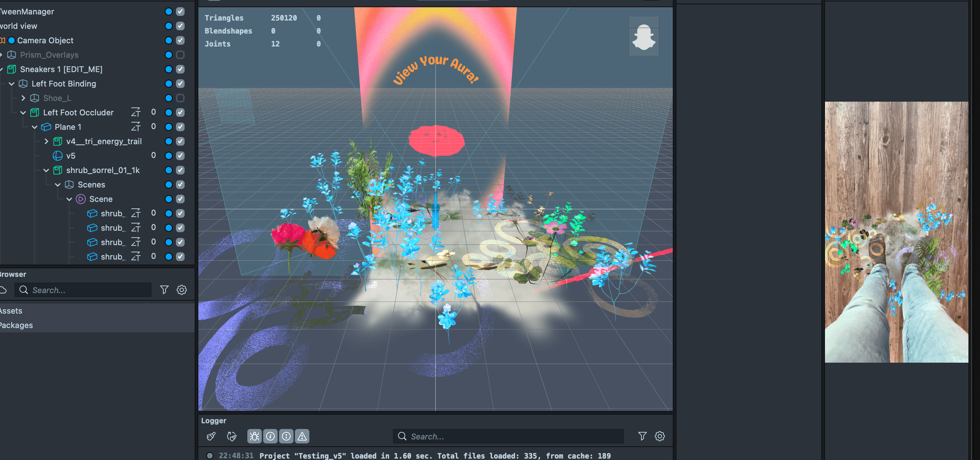This screenshot has width=980, height=460.
Task: Collapse the Left Foot Binding node
Action: pyautogui.click(x=12, y=84)
